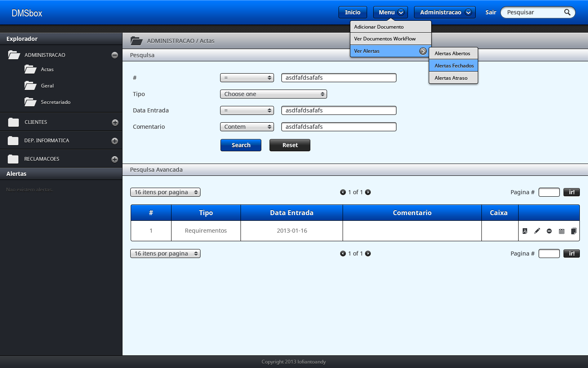The image size is (588, 368).
Task: Click the Reset button
Action: [290, 145]
